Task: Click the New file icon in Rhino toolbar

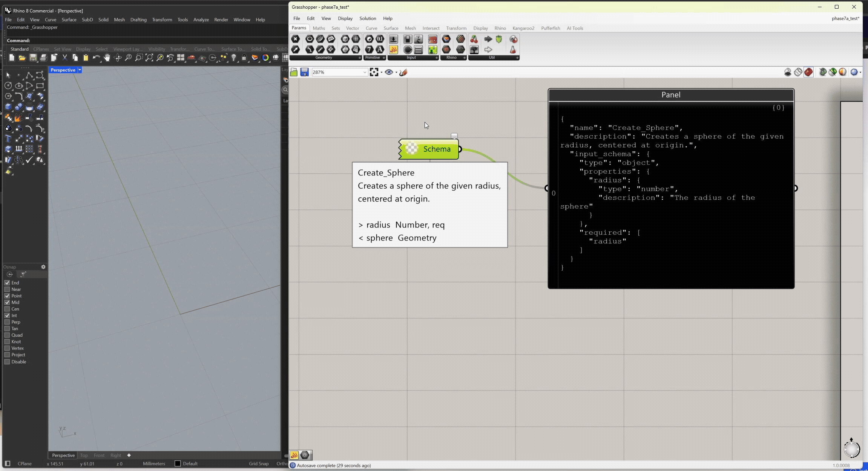Action: (x=11, y=58)
